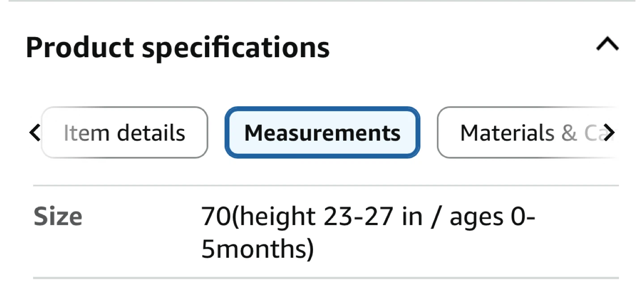The image size is (644, 285).
Task: Collapse the Product specifications section chevron
Action: 607,45
